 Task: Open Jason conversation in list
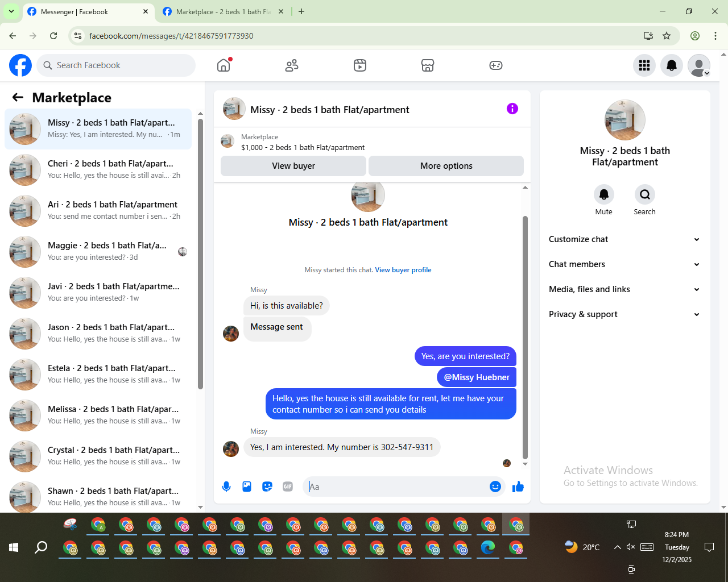point(98,334)
